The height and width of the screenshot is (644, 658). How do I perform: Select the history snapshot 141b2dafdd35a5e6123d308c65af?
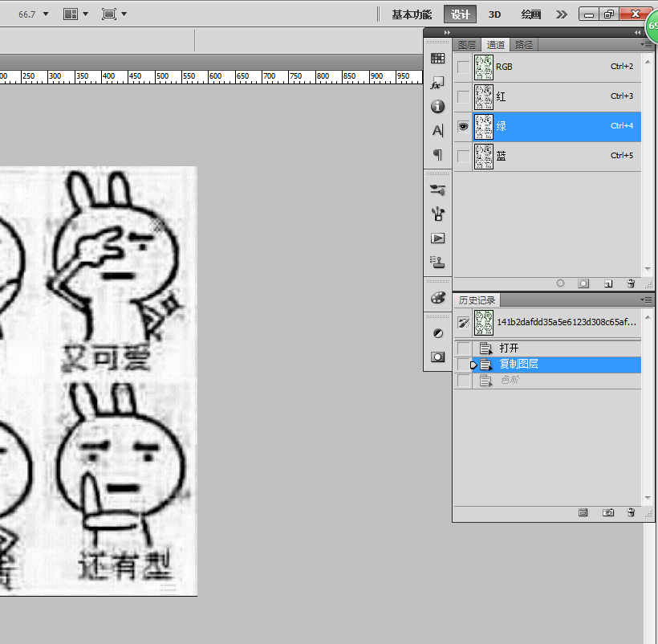click(x=556, y=323)
